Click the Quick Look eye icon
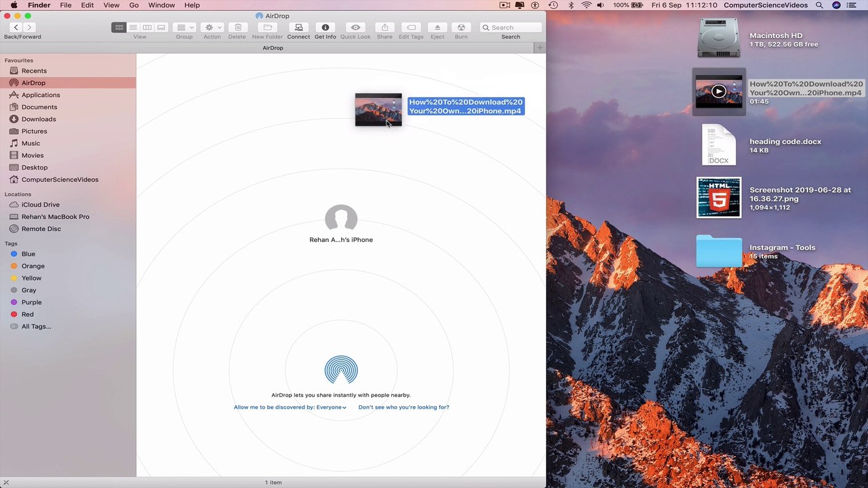 [355, 27]
